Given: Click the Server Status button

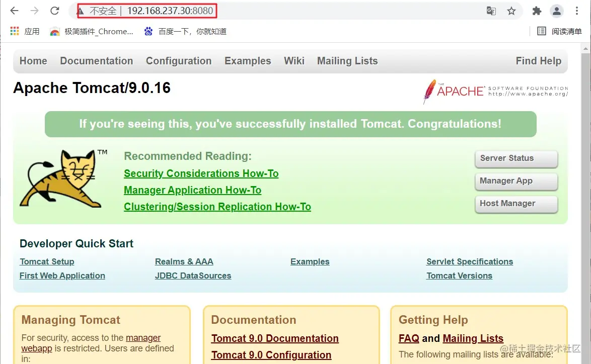Looking at the screenshot, I should pyautogui.click(x=516, y=158).
